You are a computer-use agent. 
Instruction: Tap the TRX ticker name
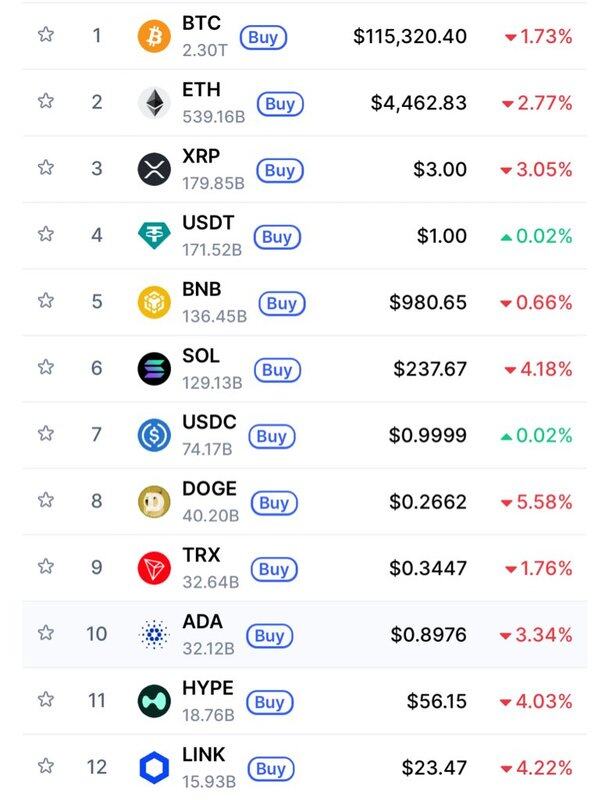[201, 555]
